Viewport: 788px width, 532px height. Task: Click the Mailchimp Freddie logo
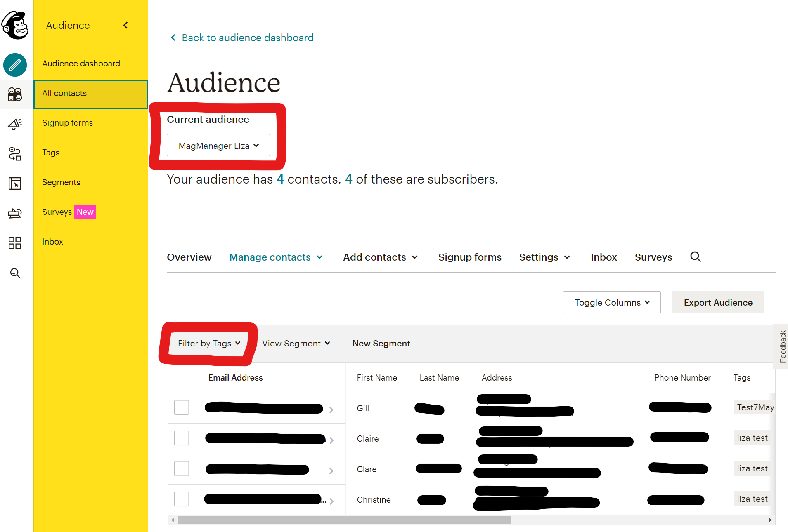(15, 25)
